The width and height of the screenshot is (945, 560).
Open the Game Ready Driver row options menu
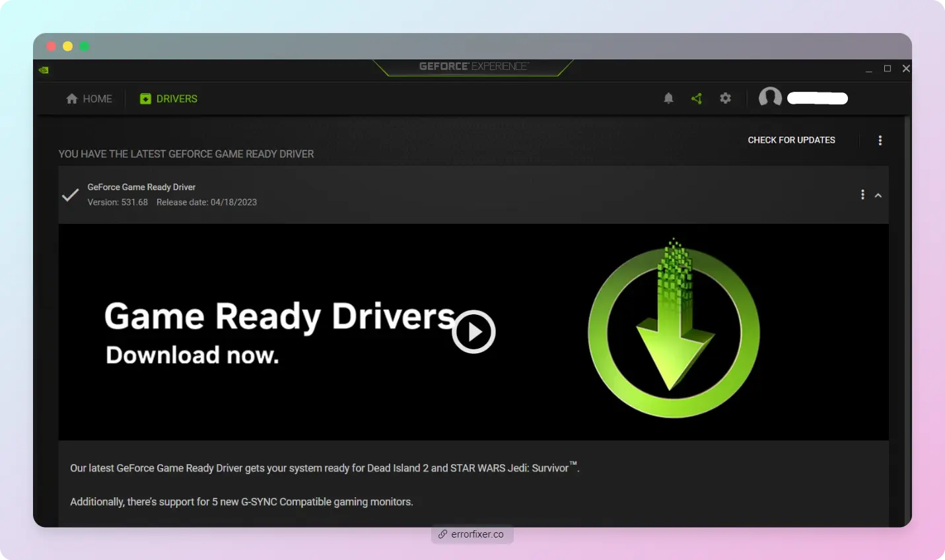[862, 195]
